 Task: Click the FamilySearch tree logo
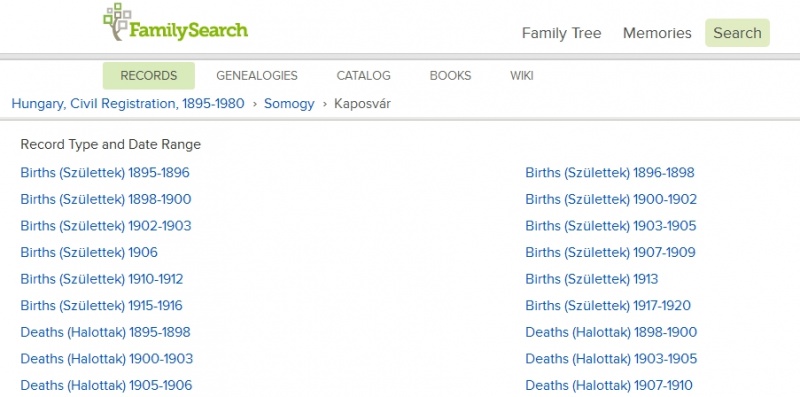[175, 22]
